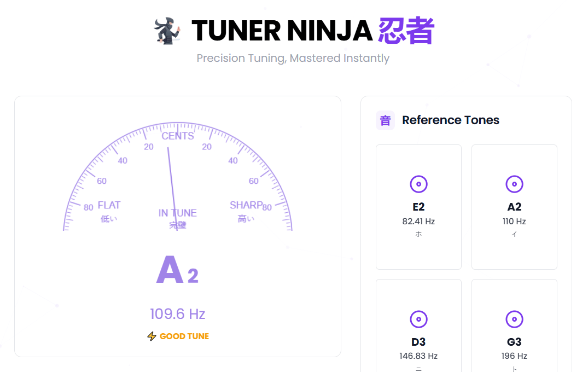Click the ninja logo icon
Image resolution: width=588 pixels, height=372 pixels.
(x=167, y=31)
